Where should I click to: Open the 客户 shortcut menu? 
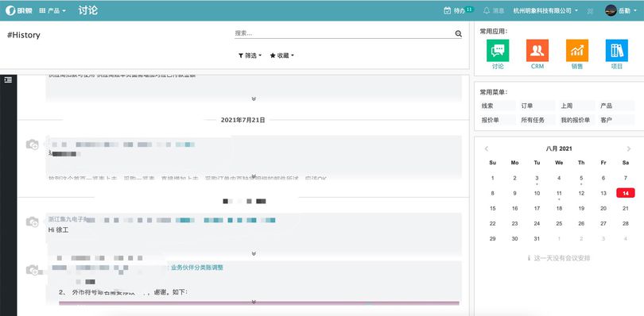[616, 120]
